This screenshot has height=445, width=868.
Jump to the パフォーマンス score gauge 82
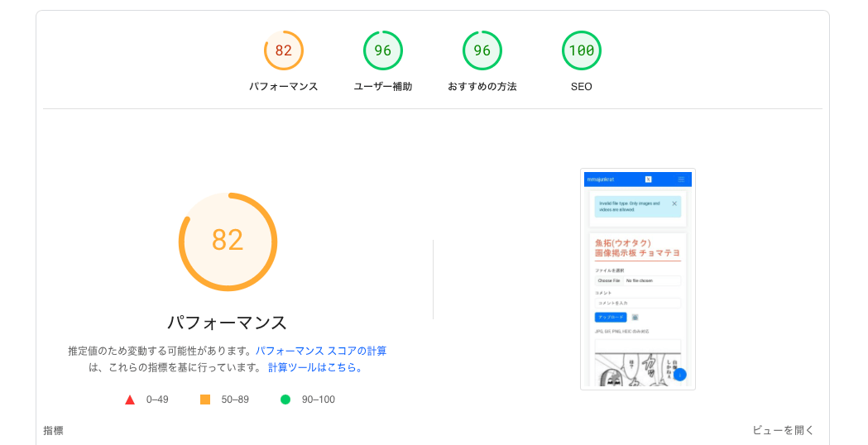point(284,50)
